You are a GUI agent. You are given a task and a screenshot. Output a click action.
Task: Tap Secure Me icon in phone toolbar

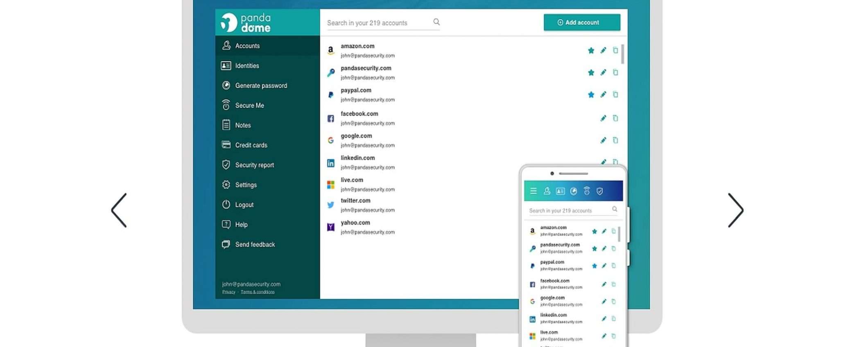coord(587,191)
